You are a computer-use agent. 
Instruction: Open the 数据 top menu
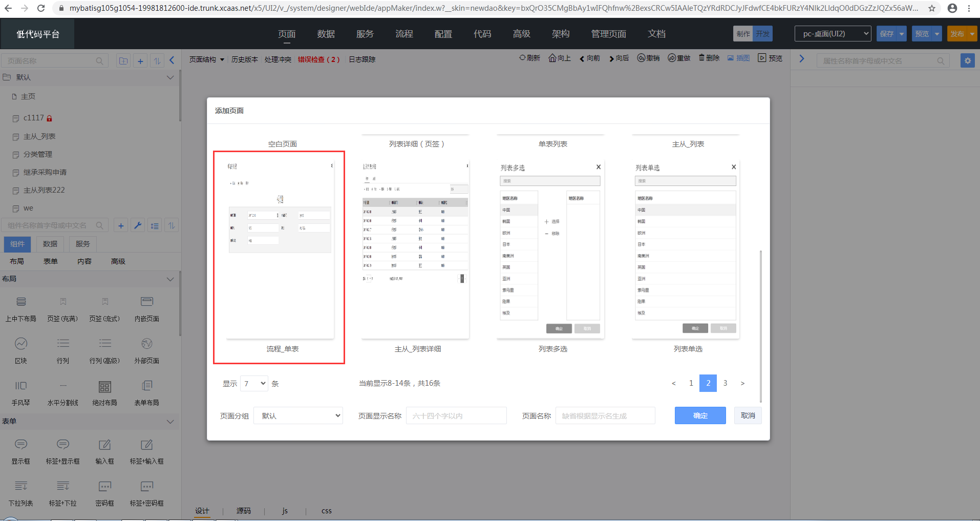click(x=326, y=34)
